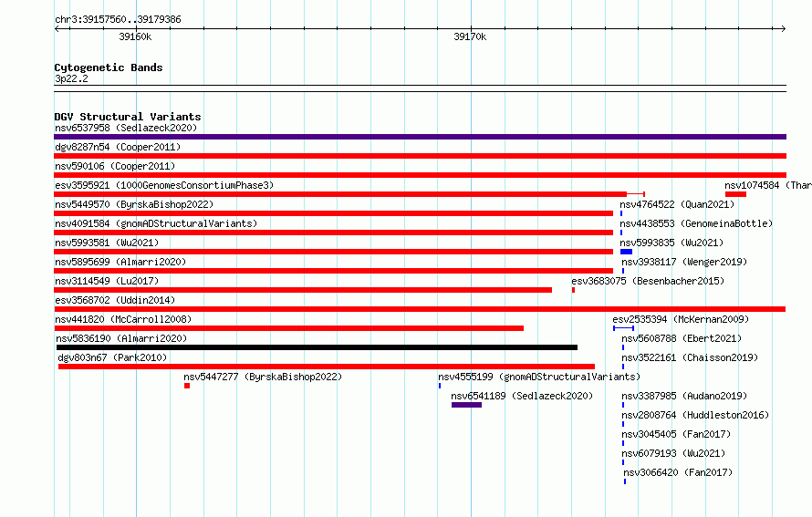
Task: Click dgv803n67 (Park2010) label
Action: (x=112, y=357)
